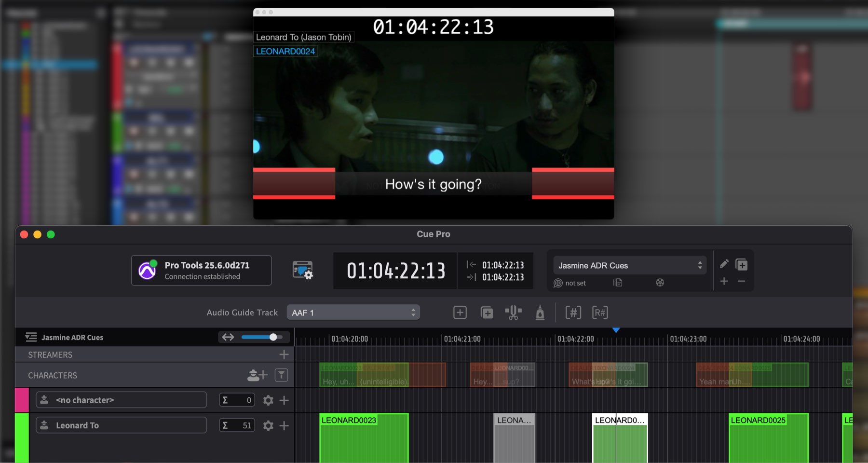Click the [R#] renumber cues icon

pyautogui.click(x=600, y=313)
